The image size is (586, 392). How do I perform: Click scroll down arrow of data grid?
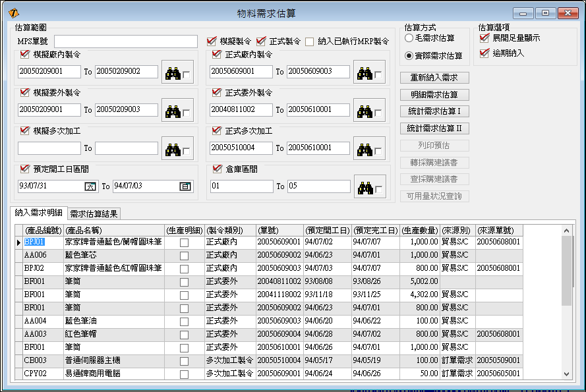coord(567,374)
